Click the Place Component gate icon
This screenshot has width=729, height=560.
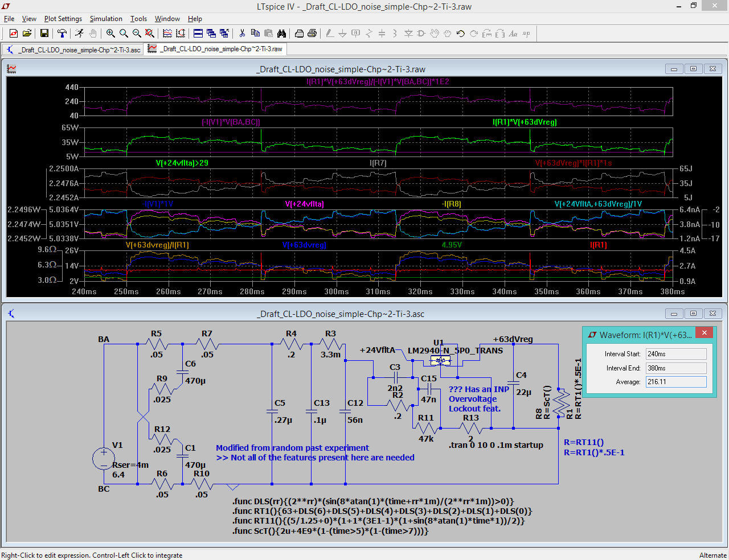pyautogui.click(x=421, y=34)
